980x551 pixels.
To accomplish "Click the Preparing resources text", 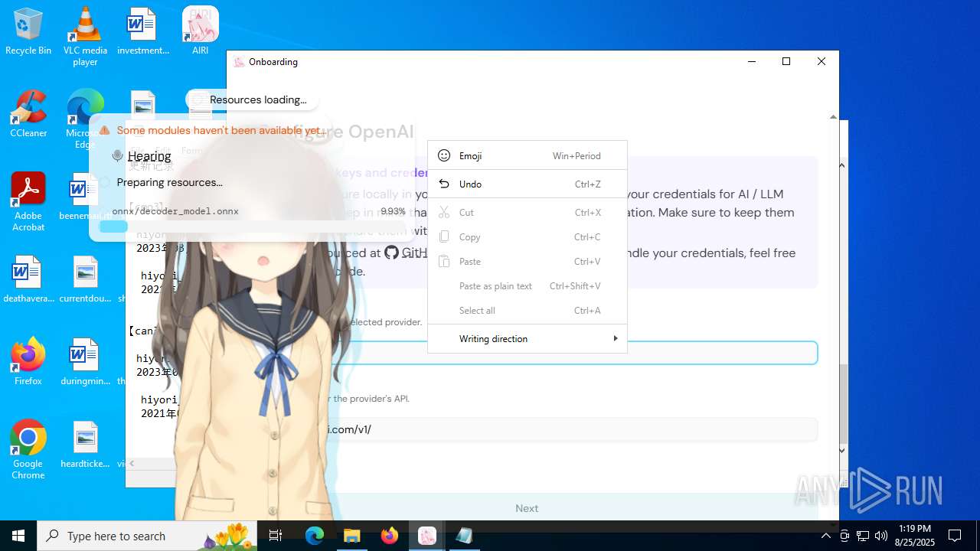I will [x=169, y=182].
